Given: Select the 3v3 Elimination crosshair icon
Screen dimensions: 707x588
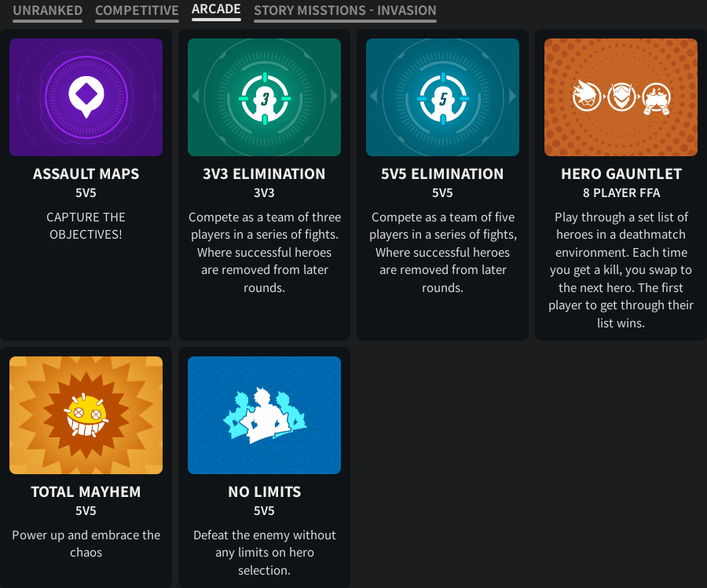Looking at the screenshot, I should pos(264,97).
